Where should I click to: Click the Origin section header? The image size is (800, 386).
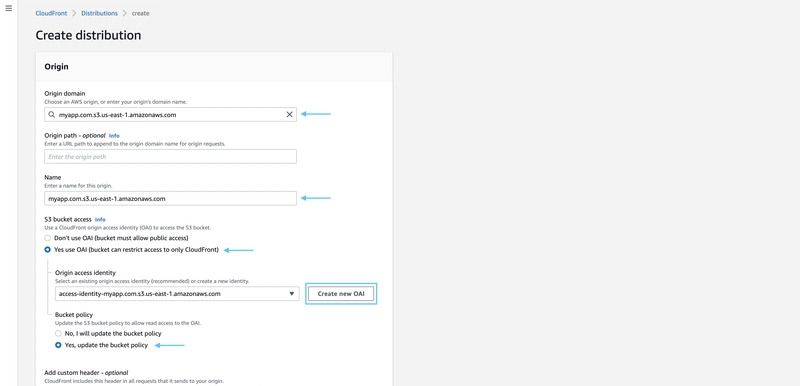(x=57, y=66)
